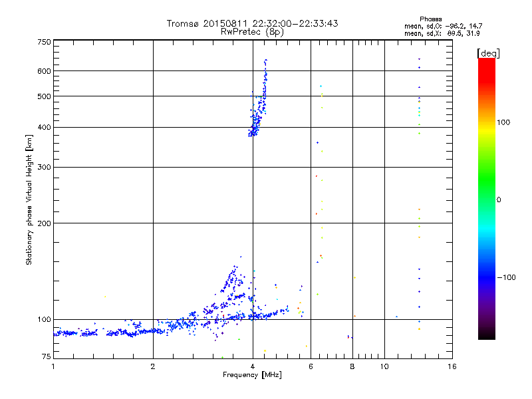The height and width of the screenshot is (399, 532).
Task: Click the 2 MHz frequency tick label
Action: point(153,366)
